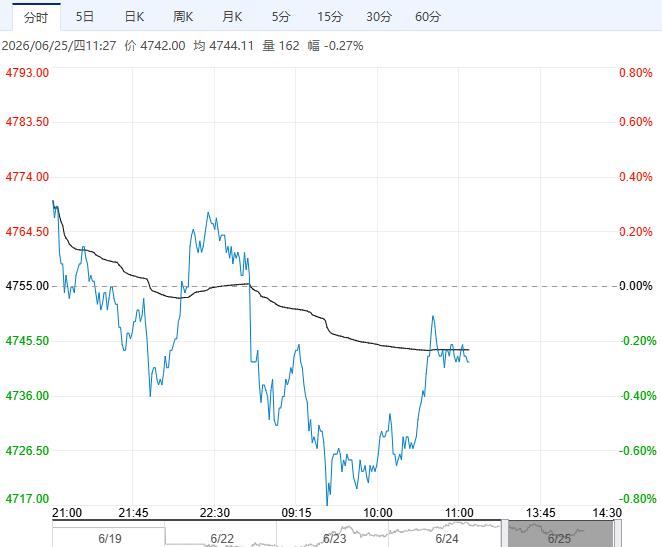Click the 0.00% label on right axis
Image resolution: width=662 pixels, height=547 pixels.
(x=636, y=286)
